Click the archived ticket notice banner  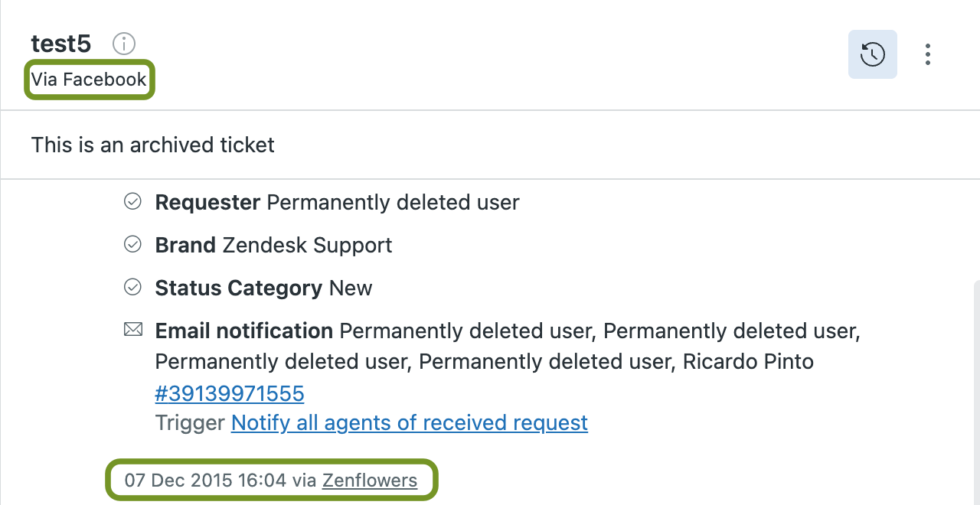tap(152, 145)
